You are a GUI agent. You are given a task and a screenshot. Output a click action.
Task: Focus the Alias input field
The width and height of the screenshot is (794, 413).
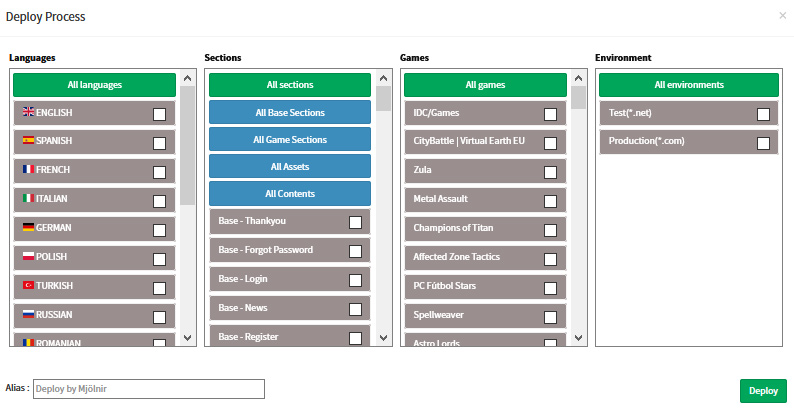(x=149, y=389)
